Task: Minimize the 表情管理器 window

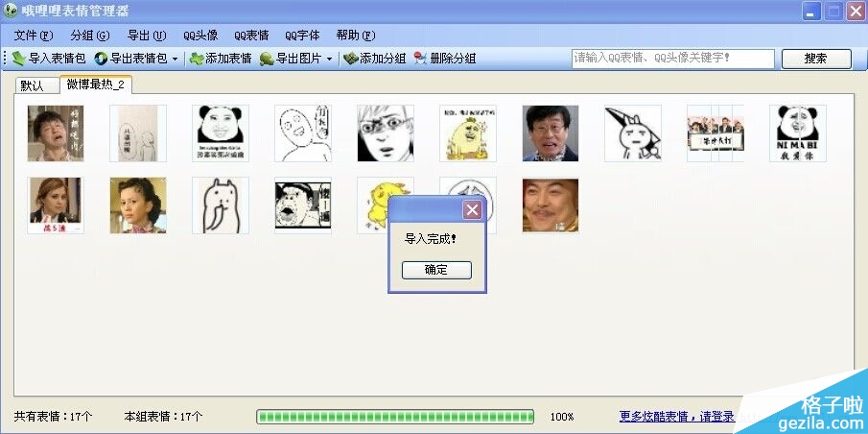Action: pos(810,12)
